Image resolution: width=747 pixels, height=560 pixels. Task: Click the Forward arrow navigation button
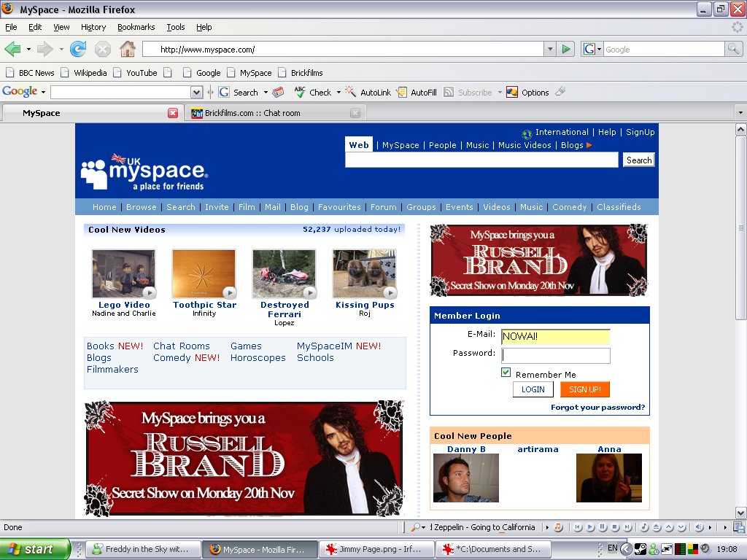[x=44, y=49]
